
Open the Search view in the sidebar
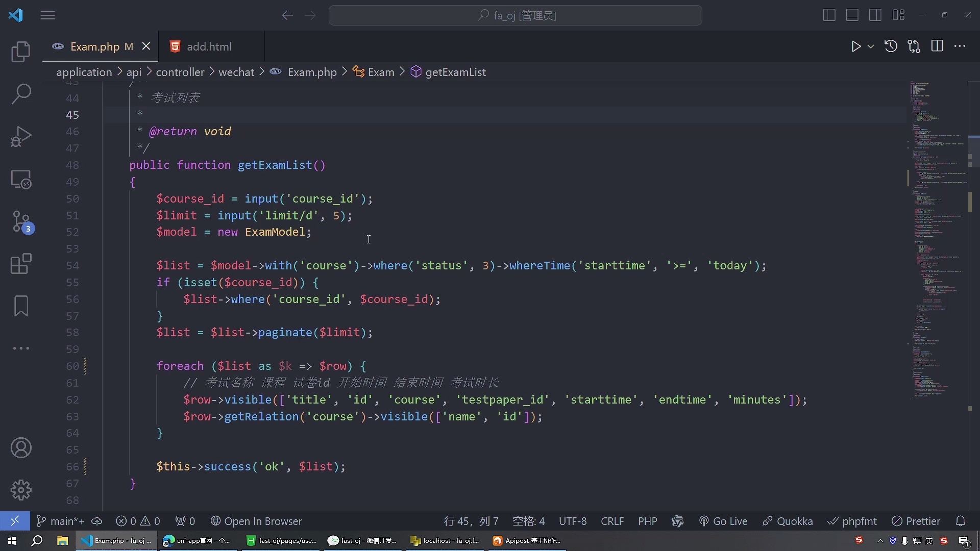click(x=21, y=94)
